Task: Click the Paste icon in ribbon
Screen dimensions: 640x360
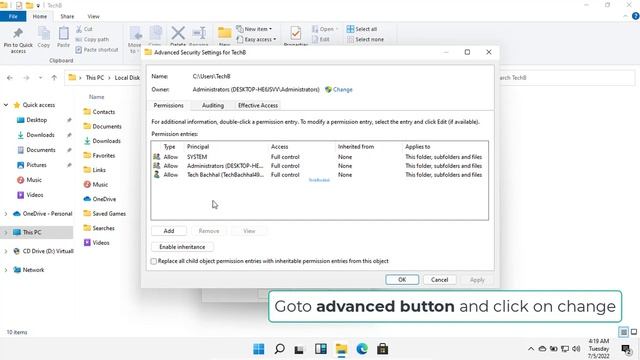Action: [x=63, y=33]
